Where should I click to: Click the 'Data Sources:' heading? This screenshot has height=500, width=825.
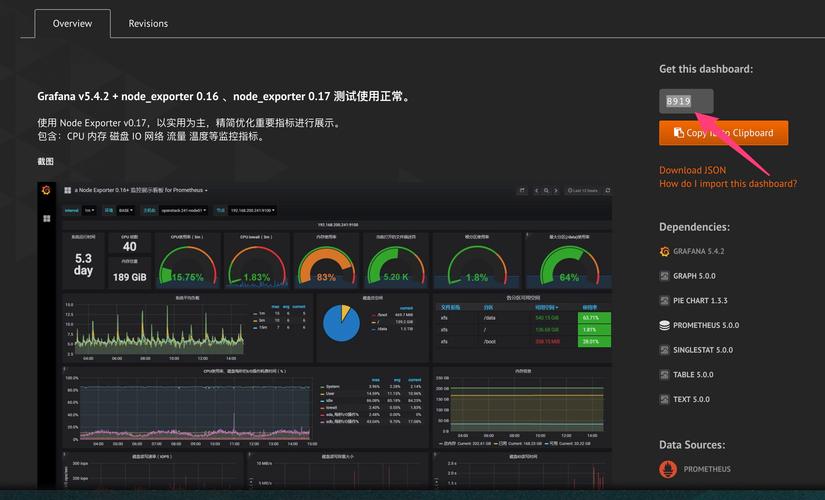click(x=692, y=445)
